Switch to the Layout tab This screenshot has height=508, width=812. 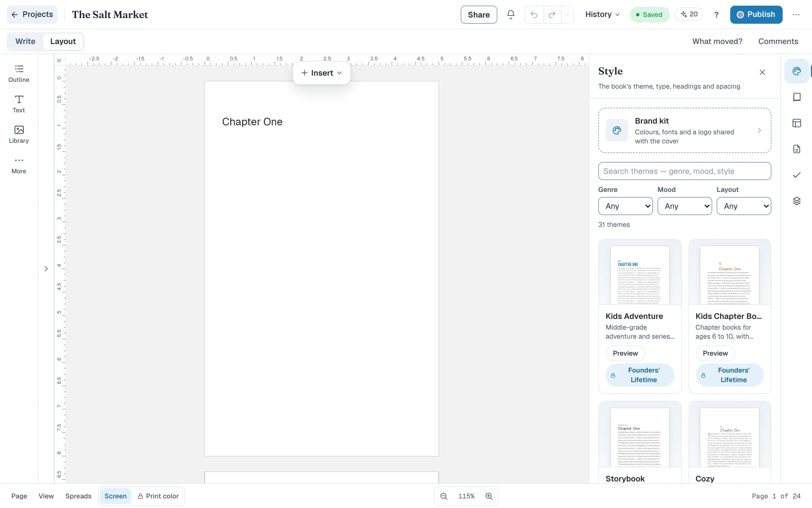pyautogui.click(x=63, y=41)
